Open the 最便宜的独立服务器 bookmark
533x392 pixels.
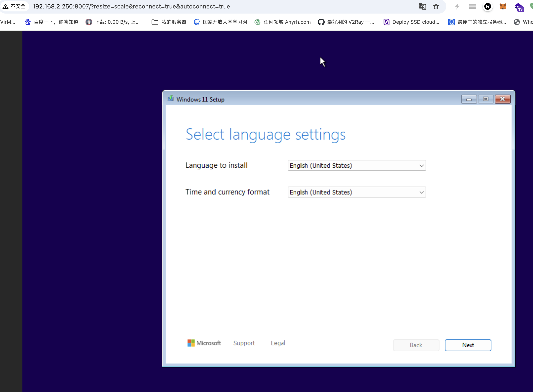[x=477, y=22]
